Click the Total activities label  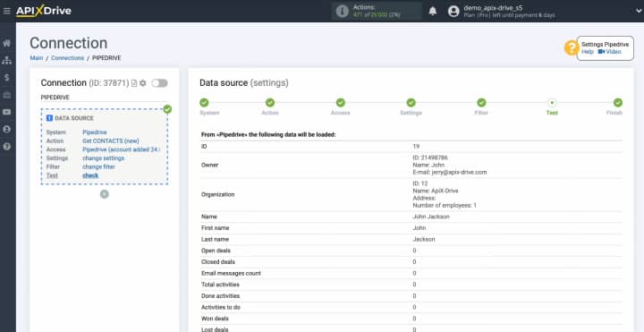point(220,285)
